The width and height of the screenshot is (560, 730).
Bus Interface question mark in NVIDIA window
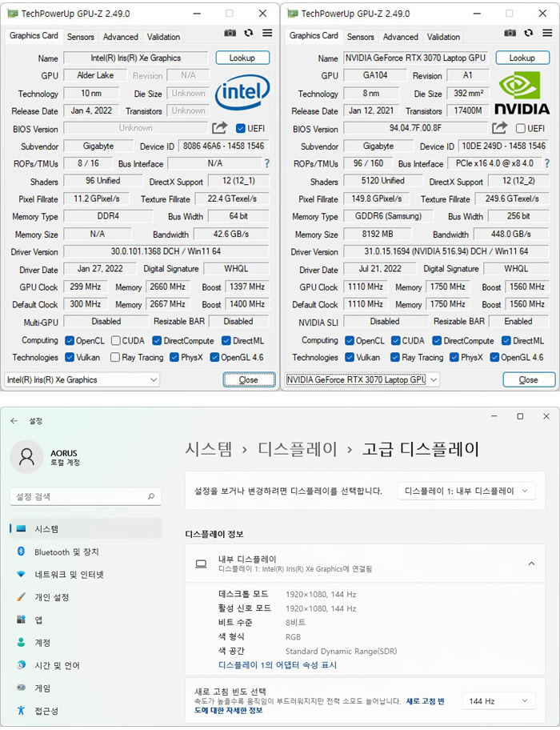click(x=547, y=163)
